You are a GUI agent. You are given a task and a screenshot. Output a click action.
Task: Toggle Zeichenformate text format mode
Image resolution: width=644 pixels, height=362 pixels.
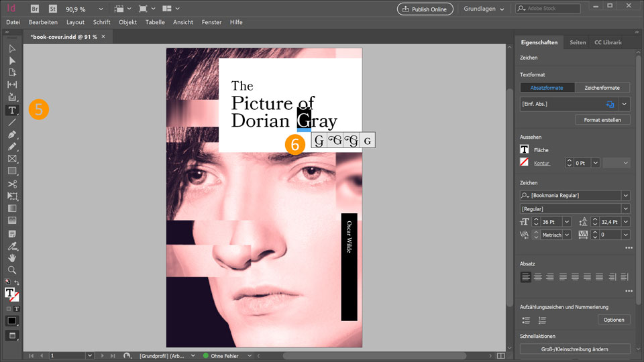[x=602, y=88]
